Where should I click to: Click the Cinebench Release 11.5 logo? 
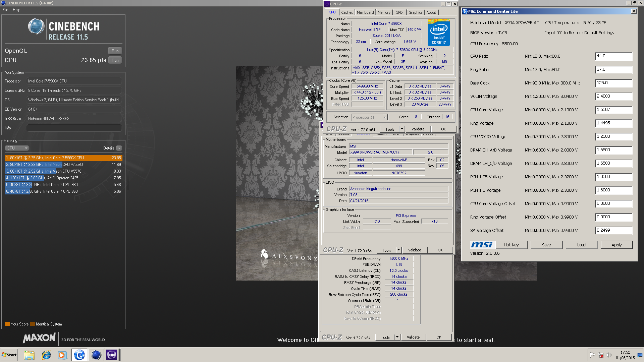pos(63,29)
